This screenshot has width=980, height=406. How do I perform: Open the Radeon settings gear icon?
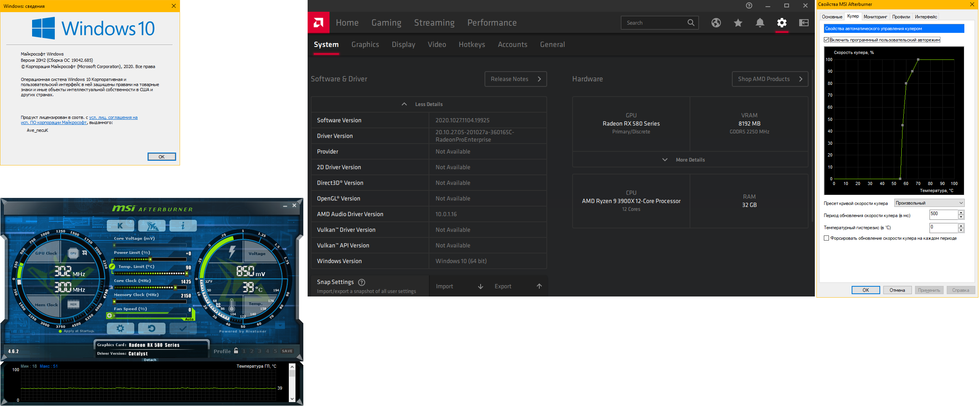[782, 23]
